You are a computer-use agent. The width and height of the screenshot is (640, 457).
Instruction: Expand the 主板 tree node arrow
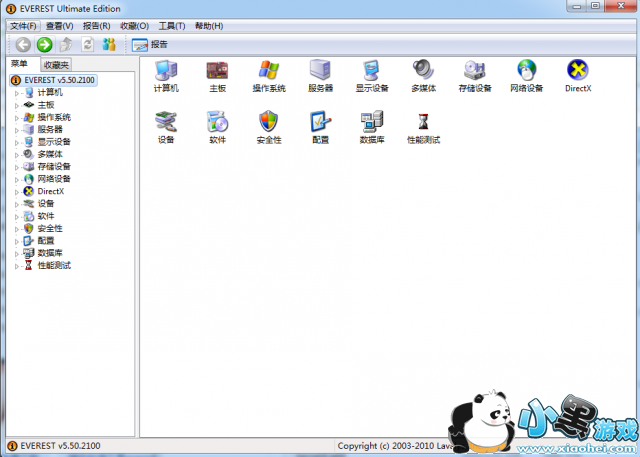(17, 105)
